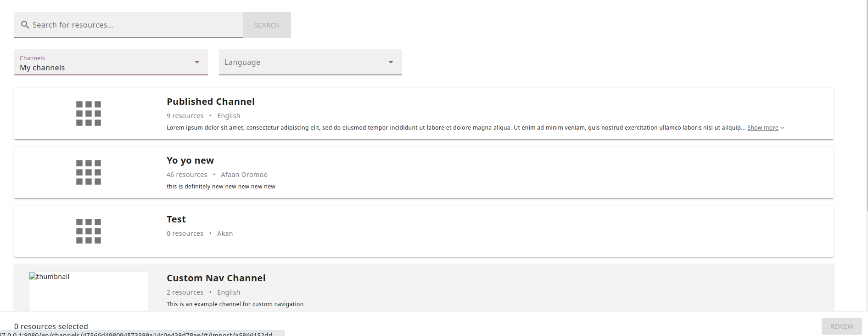Click the Language dropdown arrow
Screen dimensions: 868x336
coord(391,62)
